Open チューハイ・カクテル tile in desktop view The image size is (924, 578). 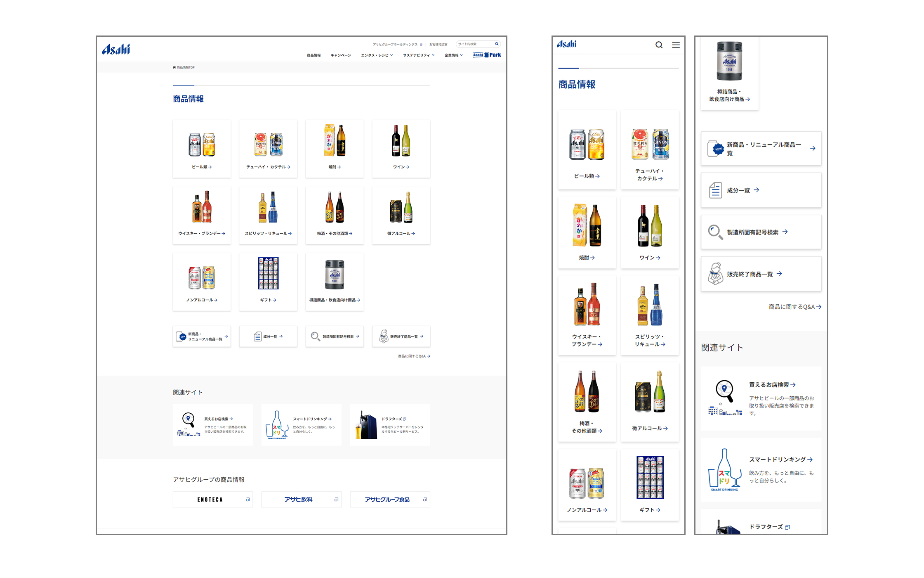(x=268, y=149)
